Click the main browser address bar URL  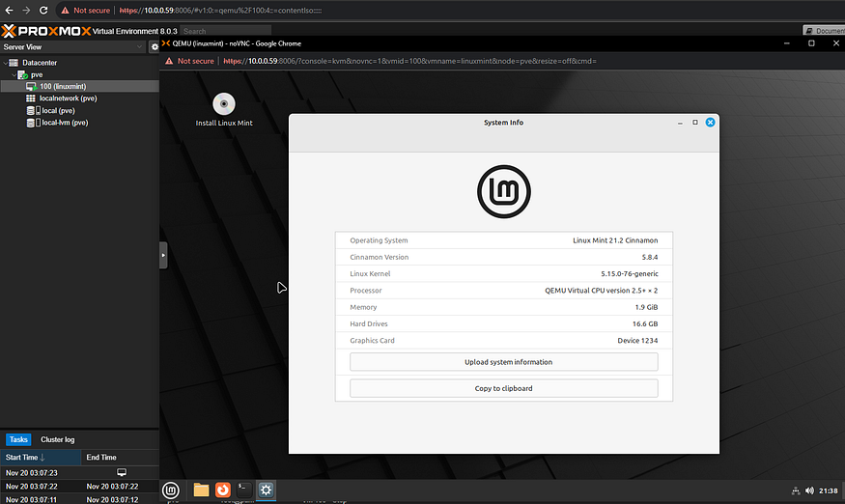[220, 11]
